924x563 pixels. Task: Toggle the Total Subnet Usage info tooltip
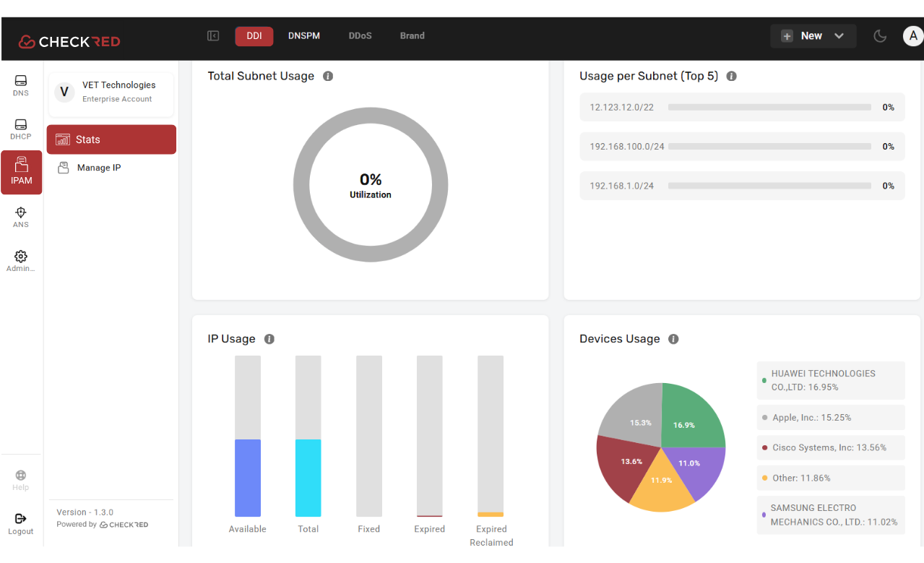tap(328, 75)
